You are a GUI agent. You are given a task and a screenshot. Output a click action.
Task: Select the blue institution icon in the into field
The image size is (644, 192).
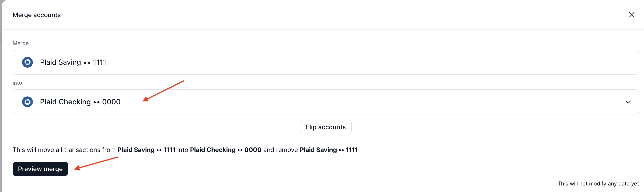[x=27, y=102]
